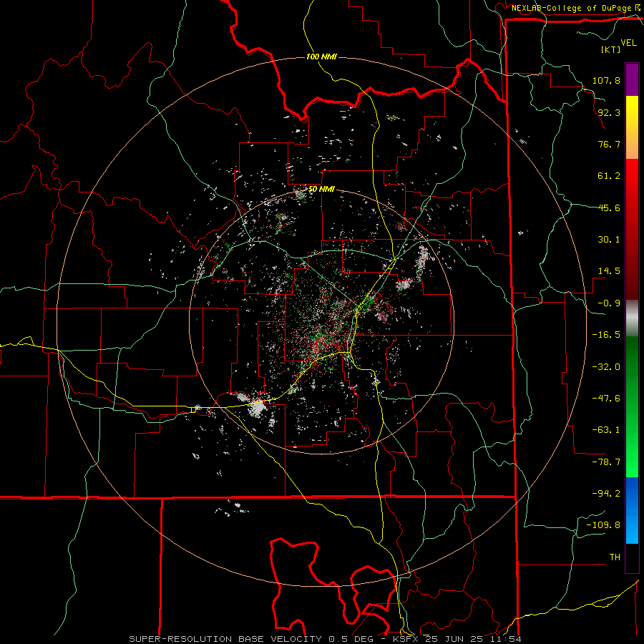Click the 50 NMI range ring label
644x644 pixels.
point(321,189)
